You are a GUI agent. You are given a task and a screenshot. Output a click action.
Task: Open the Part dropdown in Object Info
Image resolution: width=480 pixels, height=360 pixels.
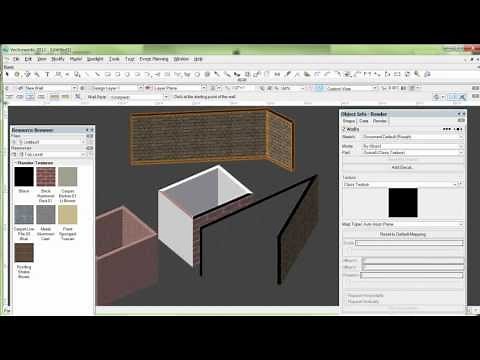pos(413,152)
